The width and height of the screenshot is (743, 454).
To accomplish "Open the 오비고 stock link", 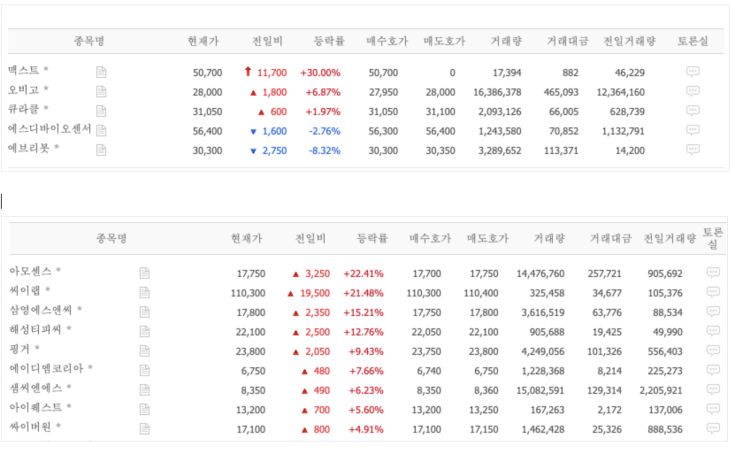I will 23,90.
